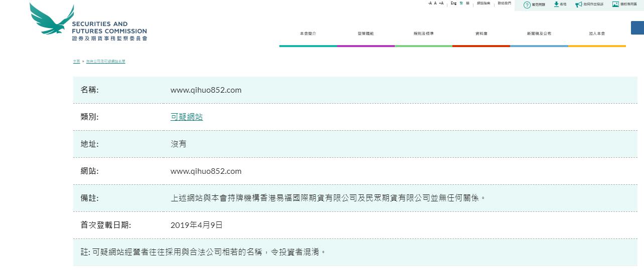Expand the 本會簡介 navigation menu

[308, 34]
